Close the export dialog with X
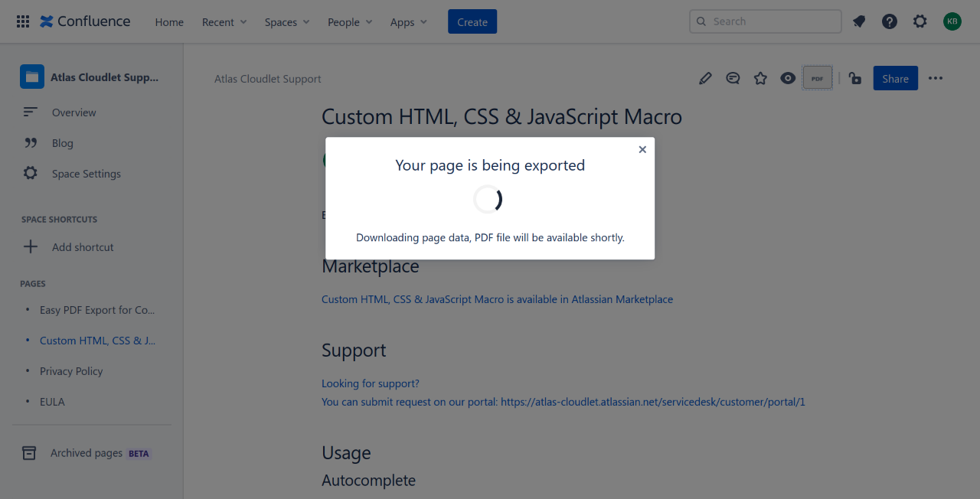980x499 pixels. (x=642, y=149)
